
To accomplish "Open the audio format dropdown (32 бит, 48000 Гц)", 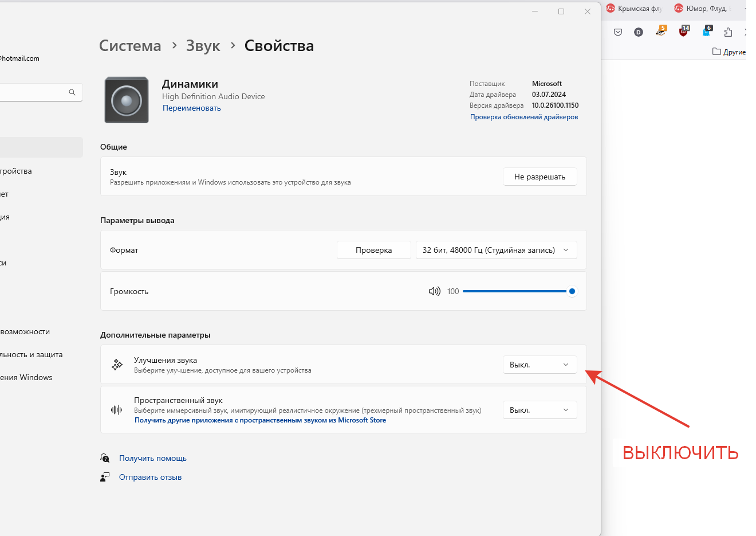I will point(495,250).
